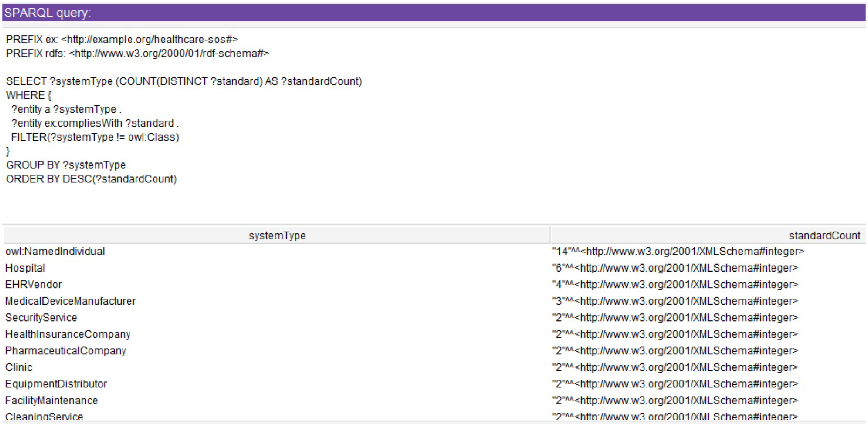Click the SELECT ?systemType line in query
868x426 pixels.
[x=184, y=81]
